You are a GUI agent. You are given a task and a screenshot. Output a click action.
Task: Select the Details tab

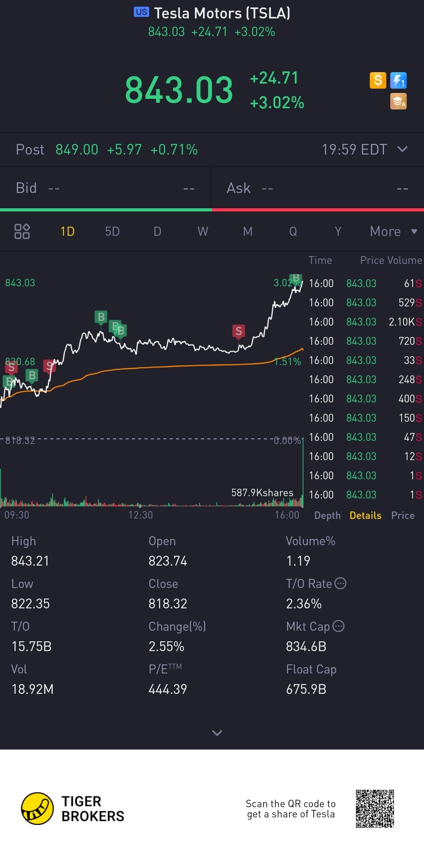pos(366,515)
